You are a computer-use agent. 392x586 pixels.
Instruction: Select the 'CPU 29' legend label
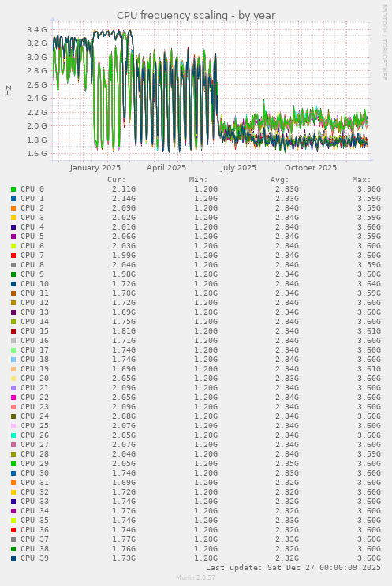click(35, 464)
